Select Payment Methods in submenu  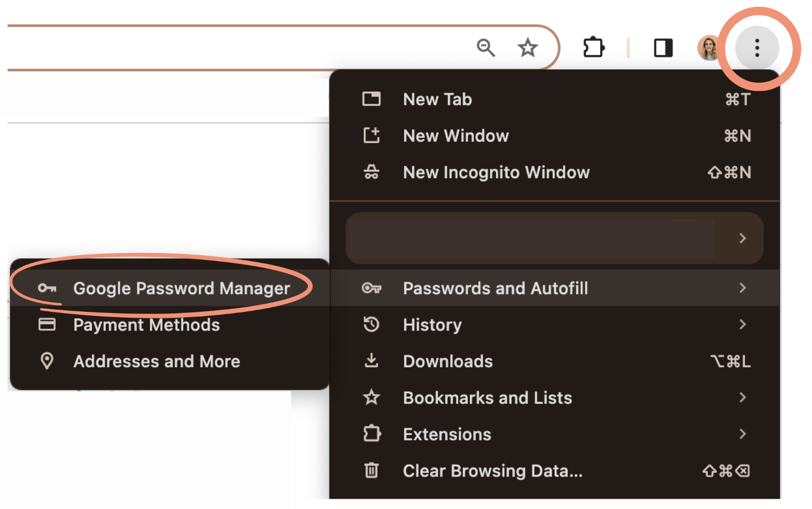(x=169, y=325)
